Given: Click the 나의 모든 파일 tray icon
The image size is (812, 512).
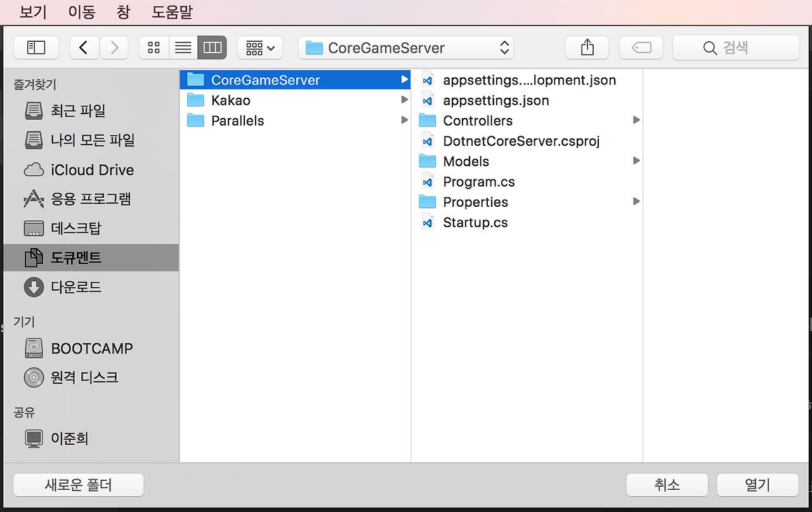Looking at the screenshot, I should [34, 140].
